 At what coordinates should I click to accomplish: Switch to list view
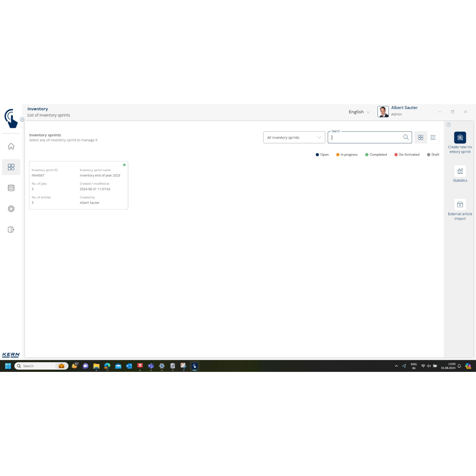[x=433, y=138]
